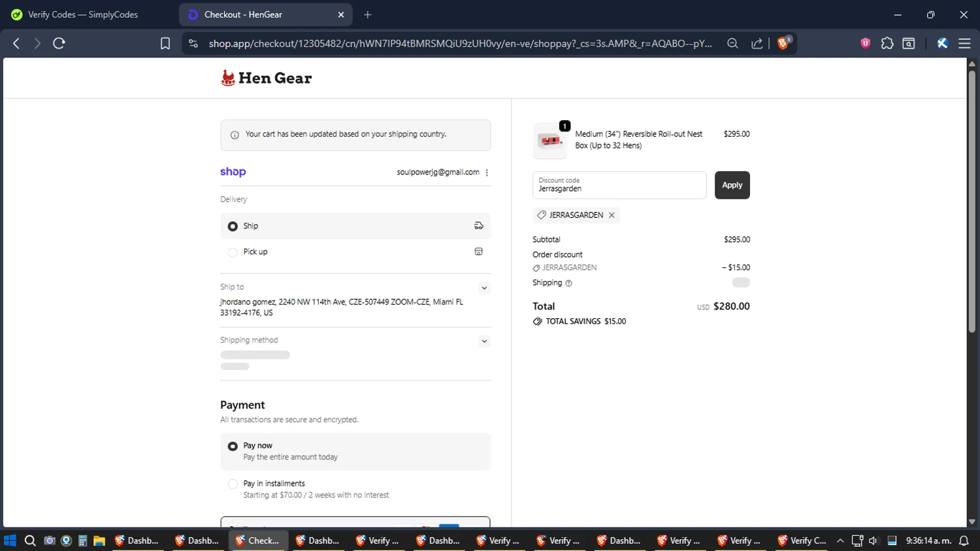The image size is (980, 551).
Task: Open a new browser tab
Action: (x=368, y=14)
